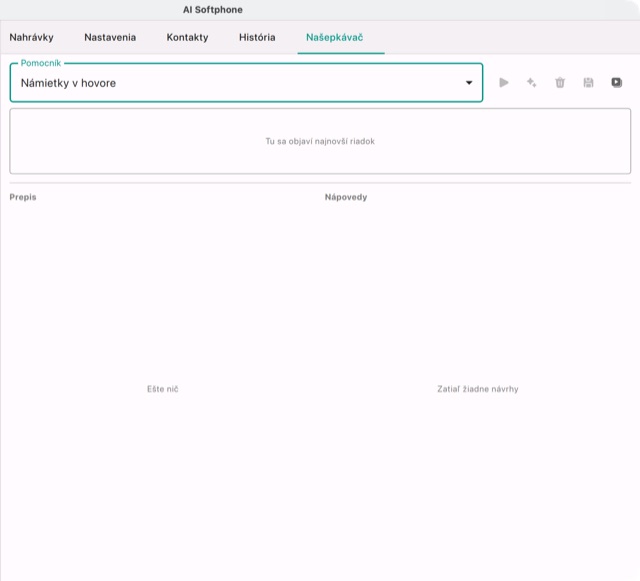The width and height of the screenshot is (640, 581).
Task: Click the 'Ešte nič' transcript placeholder
Action: [x=162, y=389]
